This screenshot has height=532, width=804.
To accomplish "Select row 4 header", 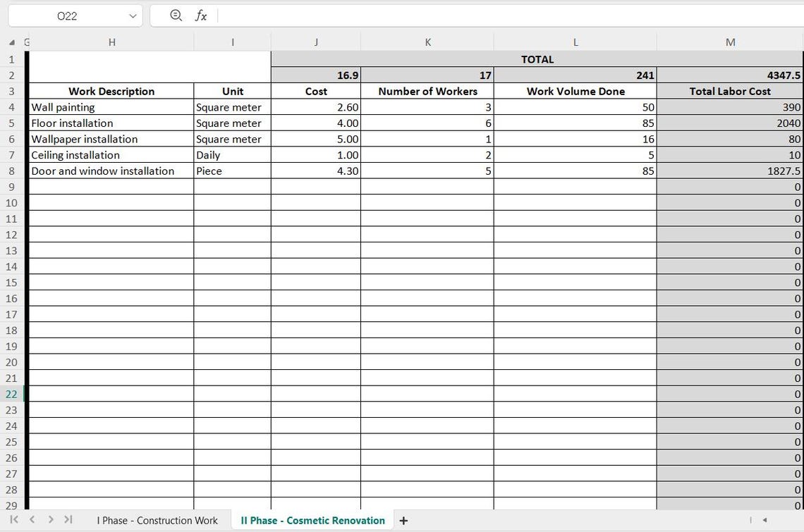I will [x=11, y=107].
